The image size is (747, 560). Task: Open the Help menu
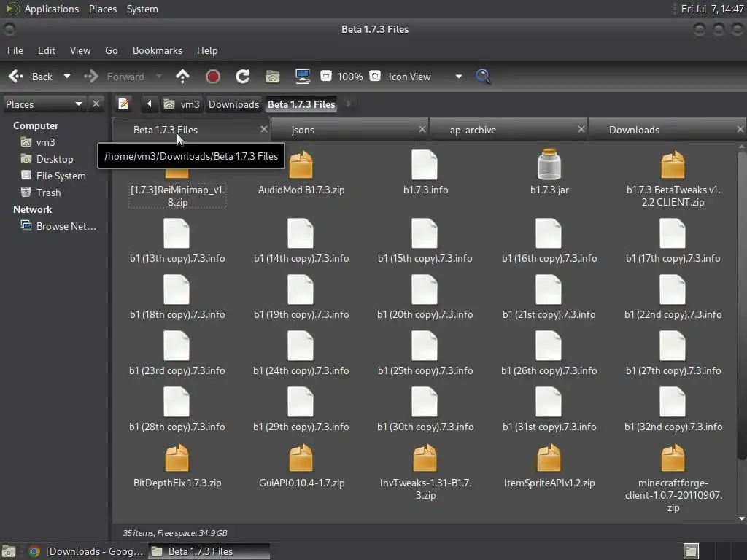click(207, 50)
